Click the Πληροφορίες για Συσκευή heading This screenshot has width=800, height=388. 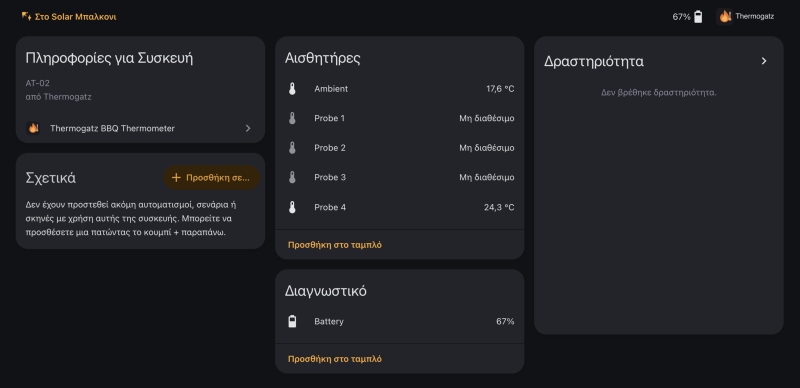point(109,58)
